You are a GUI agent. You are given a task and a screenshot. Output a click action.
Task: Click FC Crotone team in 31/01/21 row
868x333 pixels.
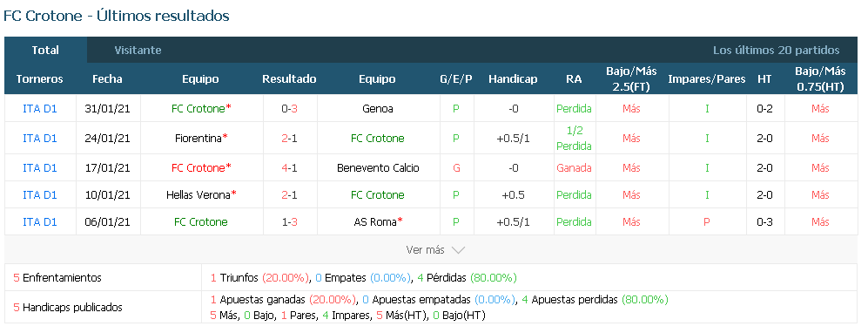(x=198, y=109)
